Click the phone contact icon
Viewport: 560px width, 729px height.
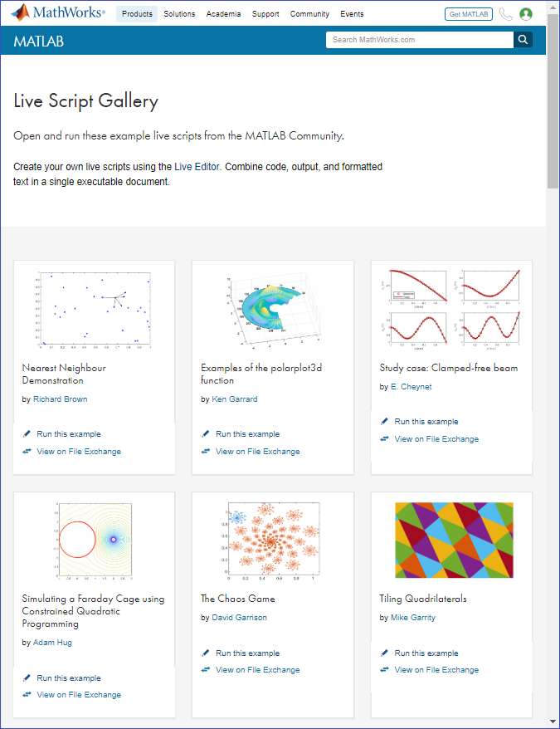506,14
